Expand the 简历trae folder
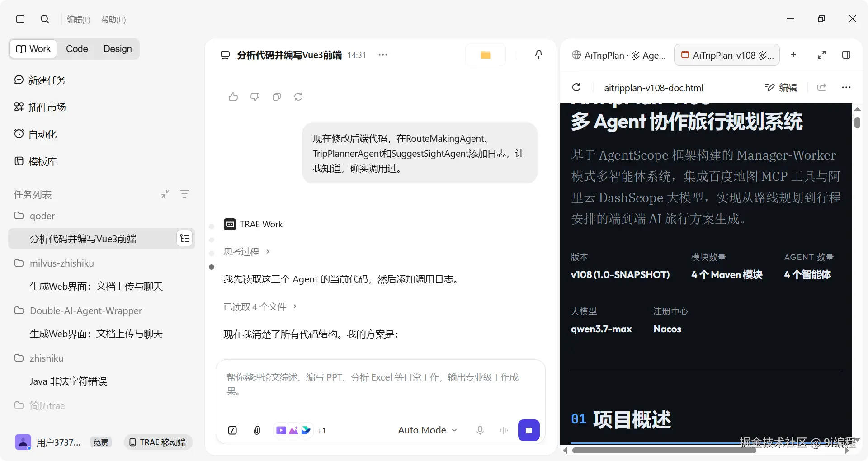The height and width of the screenshot is (461, 868). click(x=40, y=405)
